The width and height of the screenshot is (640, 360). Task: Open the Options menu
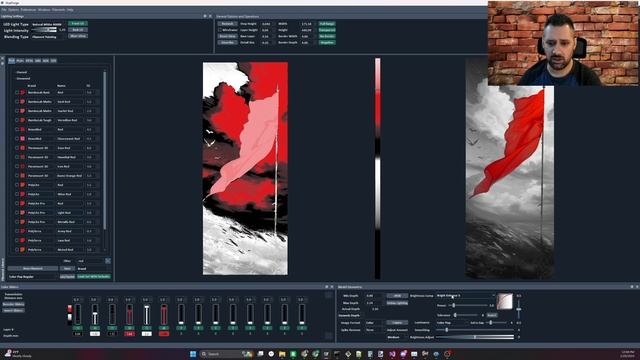[13, 9]
